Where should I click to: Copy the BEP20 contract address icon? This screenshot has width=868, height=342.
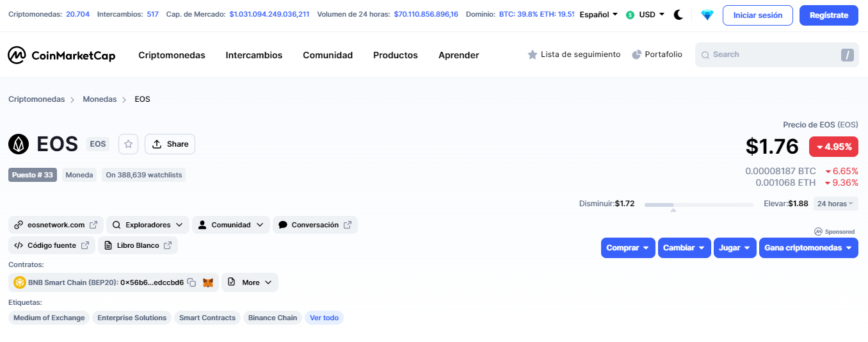point(191,282)
